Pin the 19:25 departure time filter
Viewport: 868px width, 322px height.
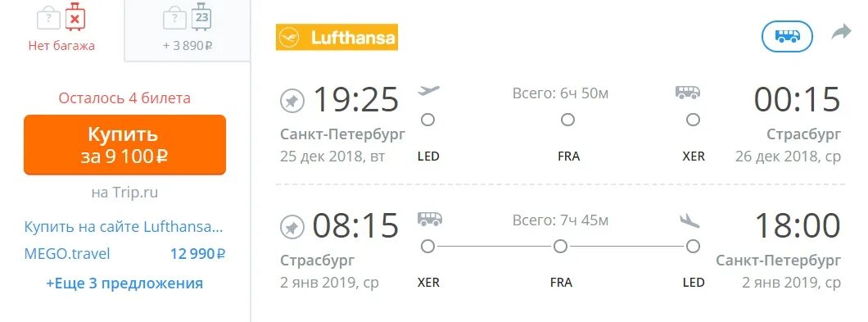291,101
